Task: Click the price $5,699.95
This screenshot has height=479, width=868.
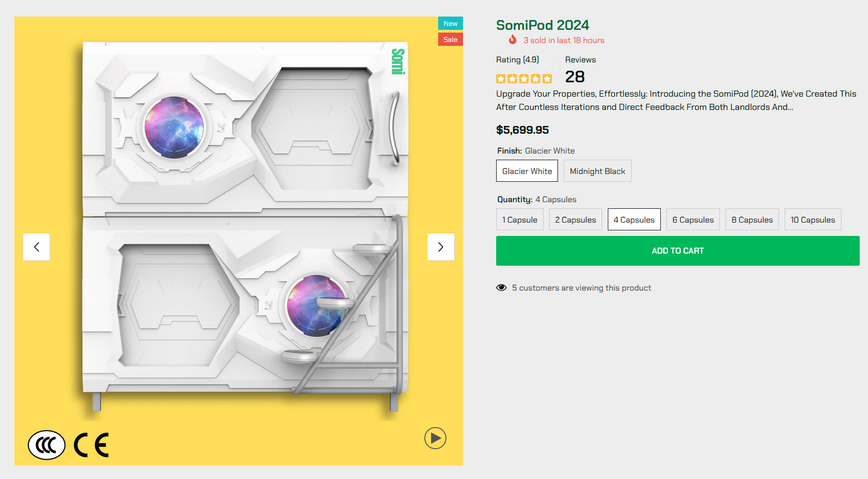Action: [523, 130]
